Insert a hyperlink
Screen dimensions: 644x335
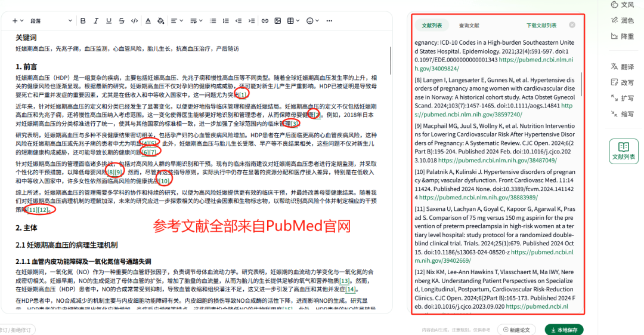[x=265, y=20]
